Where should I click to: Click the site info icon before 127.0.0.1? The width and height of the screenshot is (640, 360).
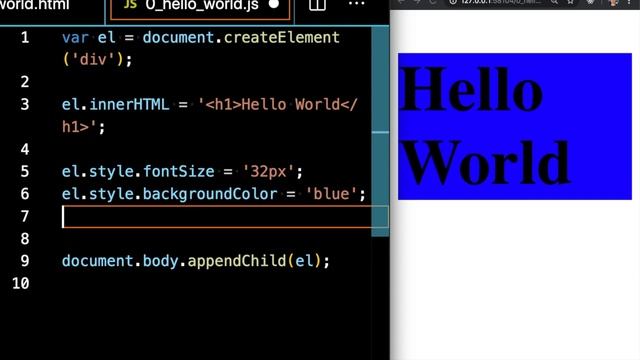pyautogui.click(x=453, y=2)
